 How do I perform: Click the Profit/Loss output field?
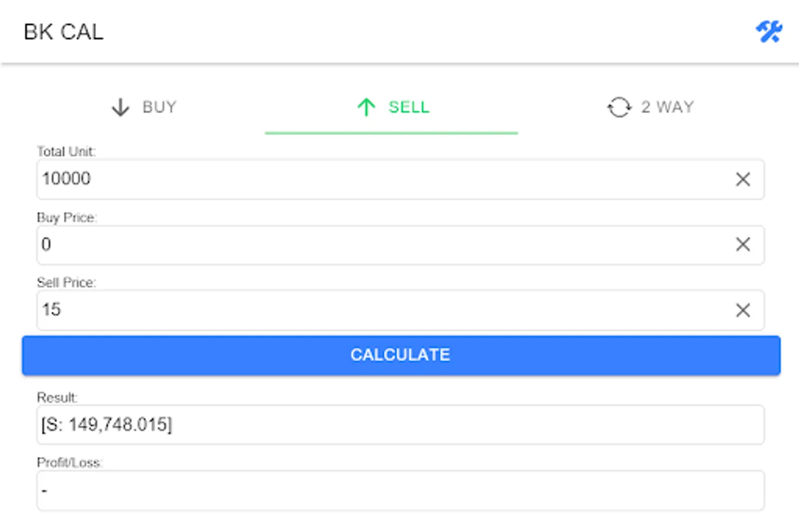click(x=400, y=491)
